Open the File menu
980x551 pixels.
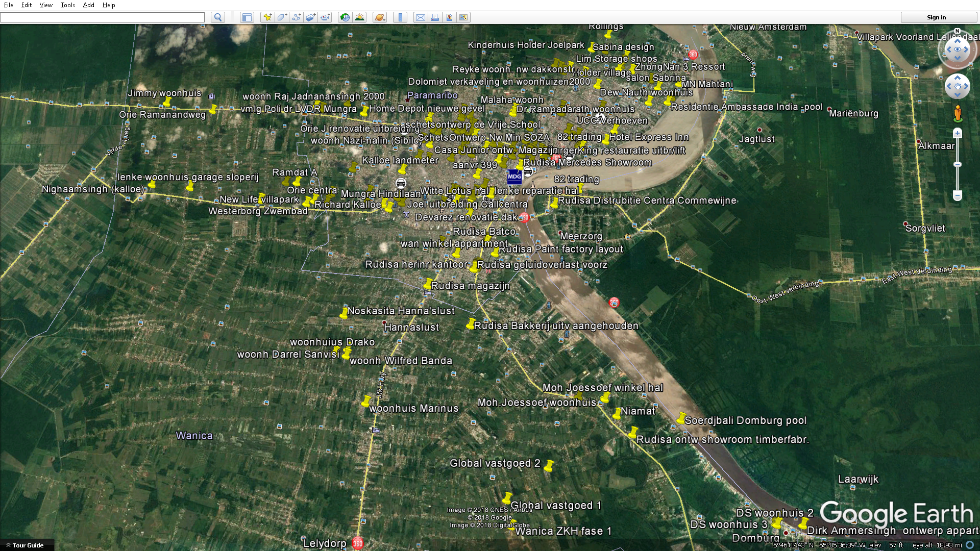pyautogui.click(x=9, y=5)
